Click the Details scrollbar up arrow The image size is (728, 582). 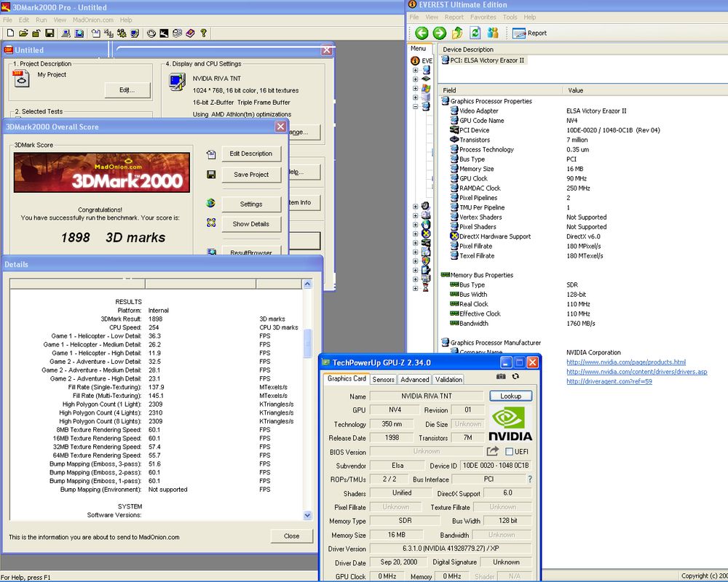[307, 284]
